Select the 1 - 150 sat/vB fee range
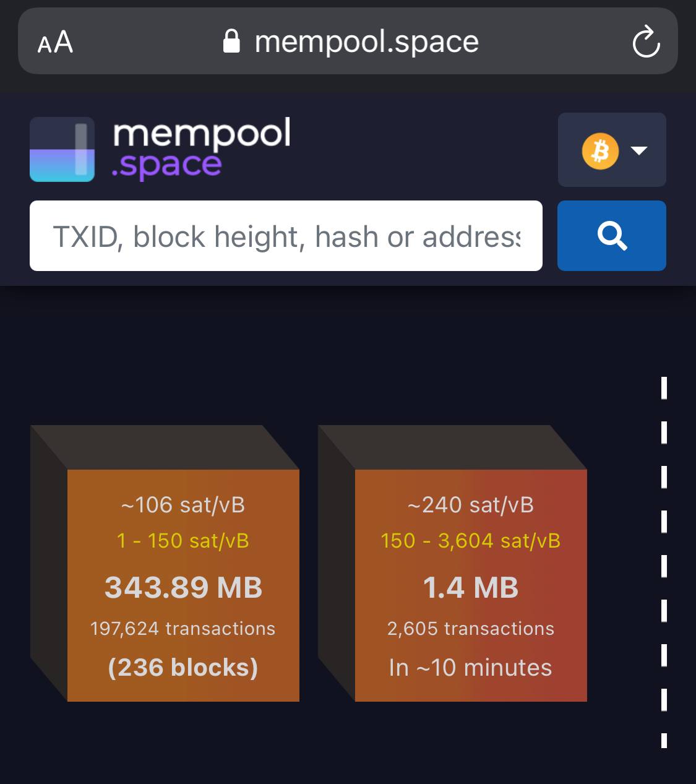 point(183,541)
